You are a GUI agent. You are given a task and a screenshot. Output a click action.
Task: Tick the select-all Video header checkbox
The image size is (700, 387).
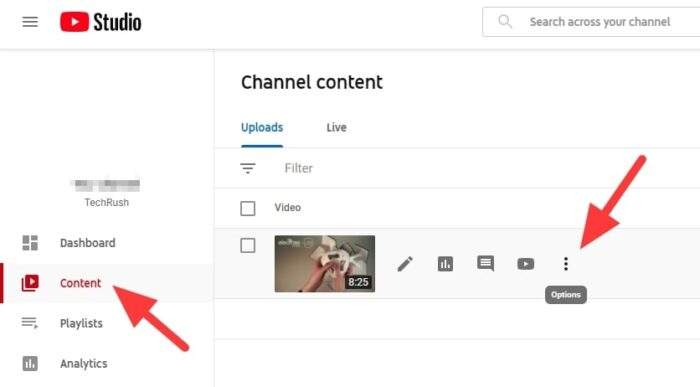[248, 208]
